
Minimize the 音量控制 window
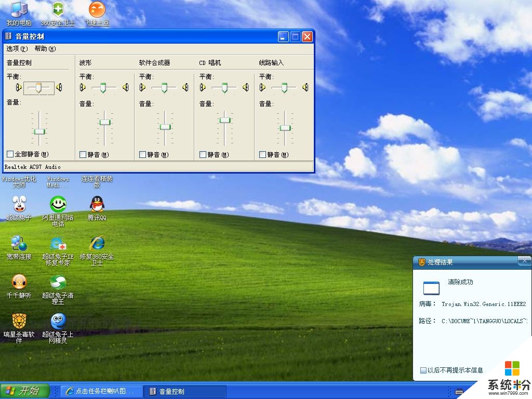coord(283,37)
